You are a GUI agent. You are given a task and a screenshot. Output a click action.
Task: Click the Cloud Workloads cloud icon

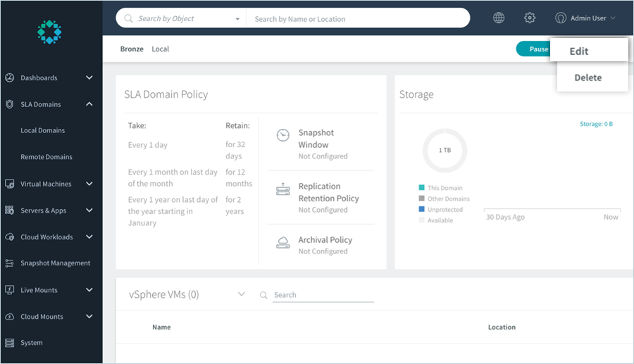tap(10, 237)
